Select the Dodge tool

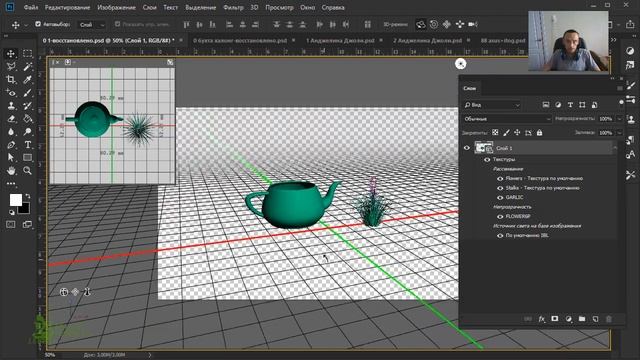(27, 132)
